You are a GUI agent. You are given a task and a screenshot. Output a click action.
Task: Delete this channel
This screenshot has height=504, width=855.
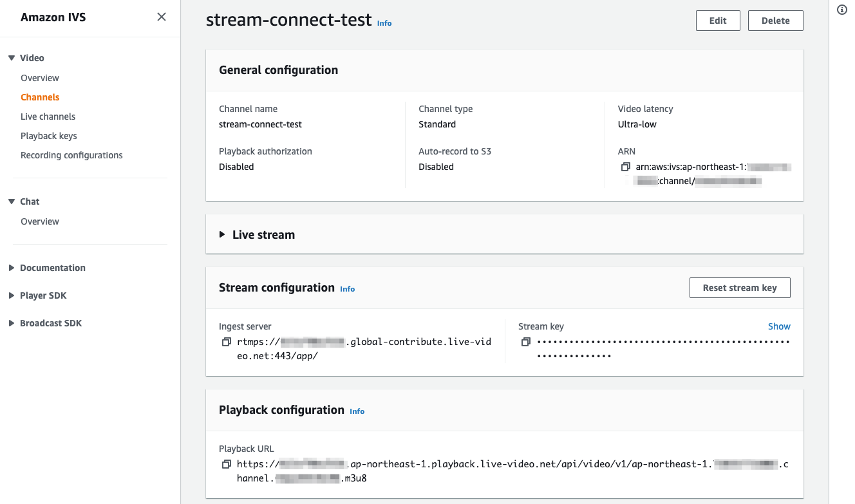point(775,20)
